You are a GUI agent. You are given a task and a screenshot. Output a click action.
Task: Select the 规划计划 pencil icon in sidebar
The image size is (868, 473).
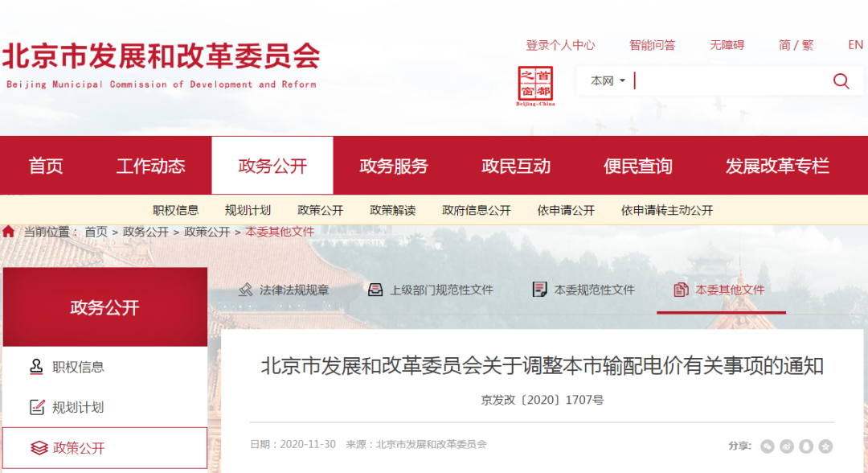point(35,406)
